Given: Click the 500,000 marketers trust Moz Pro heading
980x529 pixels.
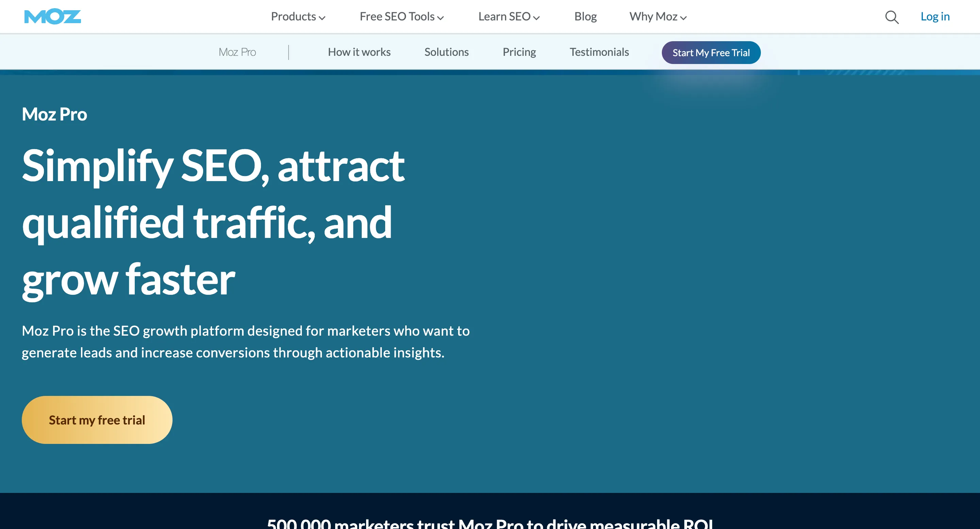Looking at the screenshot, I should [490, 524].
